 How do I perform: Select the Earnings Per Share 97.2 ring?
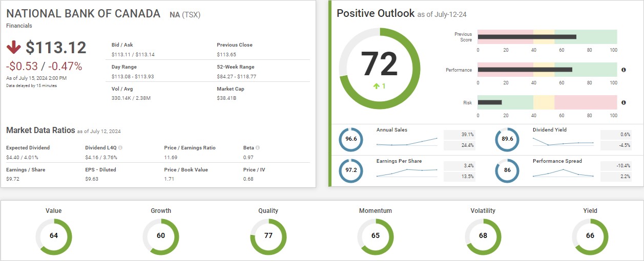pyautogui.click(x=351, y=172)
